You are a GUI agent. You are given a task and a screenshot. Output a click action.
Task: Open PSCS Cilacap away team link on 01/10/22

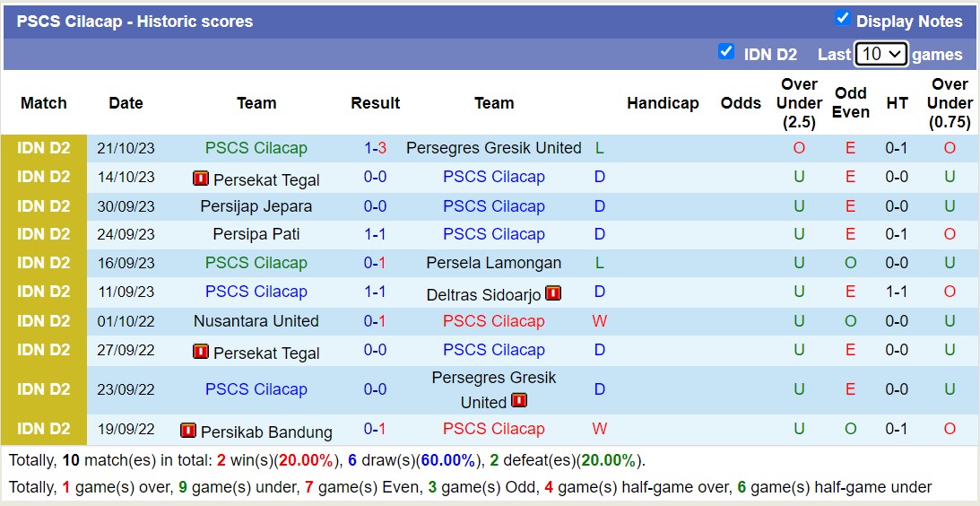(494, 321)
